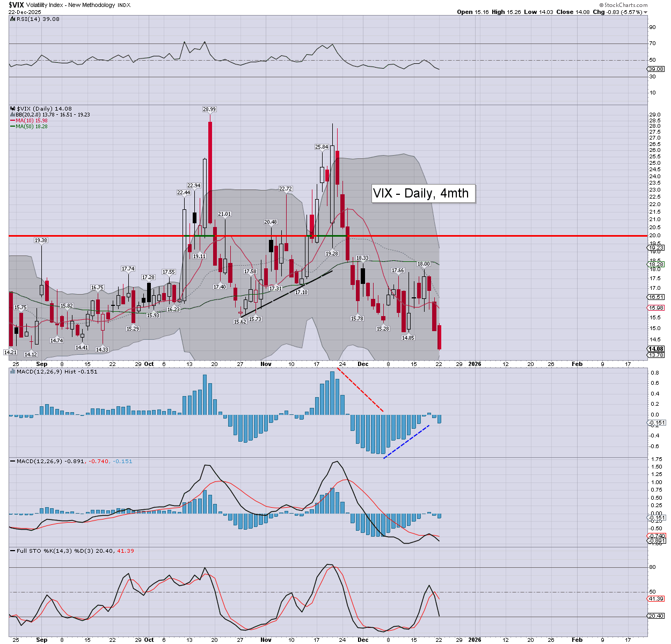Image resolution: width=671 pixels, height=644 pixels.
Task: Click the 2026 label on date axis
Action: [x=475, y=364]
